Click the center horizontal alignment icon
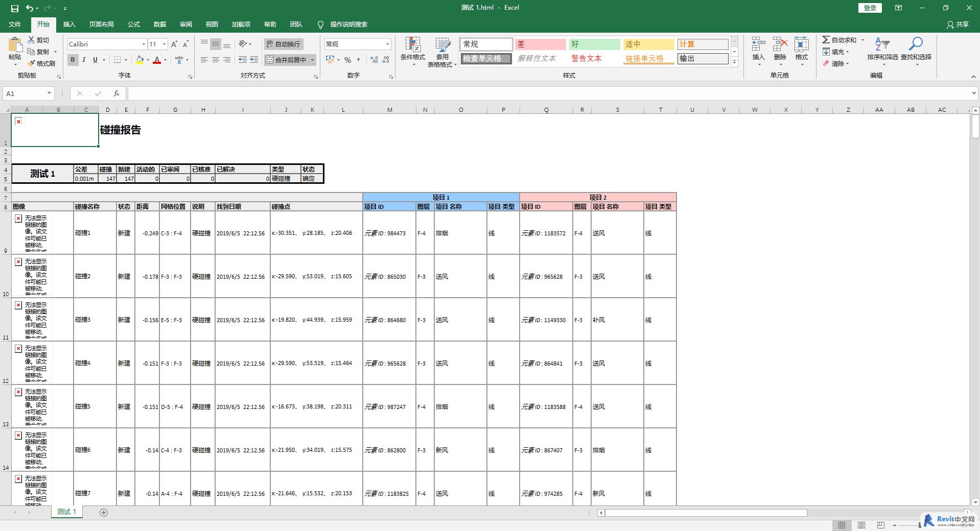Viewport: 980px width, 531px height. coord(216,60)
